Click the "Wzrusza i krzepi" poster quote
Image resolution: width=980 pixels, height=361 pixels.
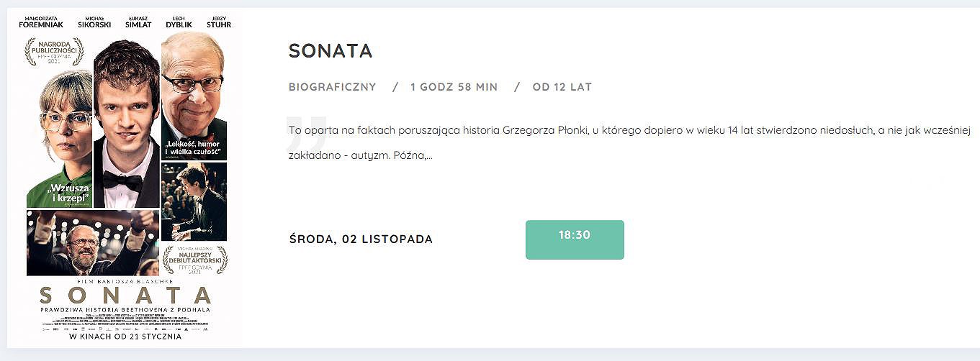click(x=68, y=193)
